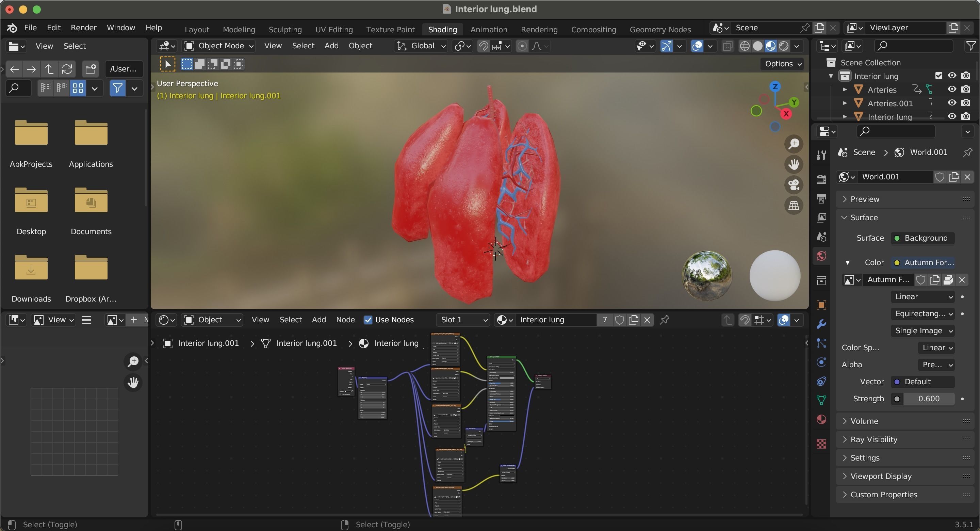Uncheck the Use Nodes checkbox

[368, 320]
